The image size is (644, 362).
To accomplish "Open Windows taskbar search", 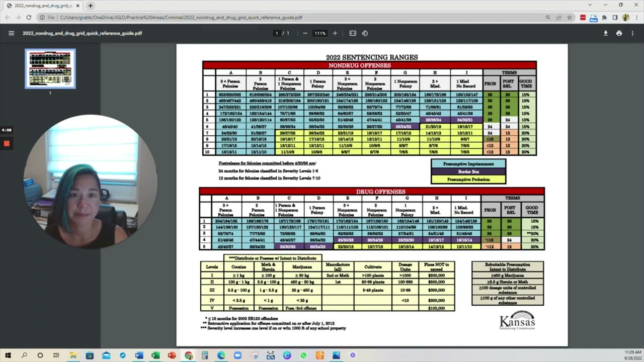I will tap(24, 355).
